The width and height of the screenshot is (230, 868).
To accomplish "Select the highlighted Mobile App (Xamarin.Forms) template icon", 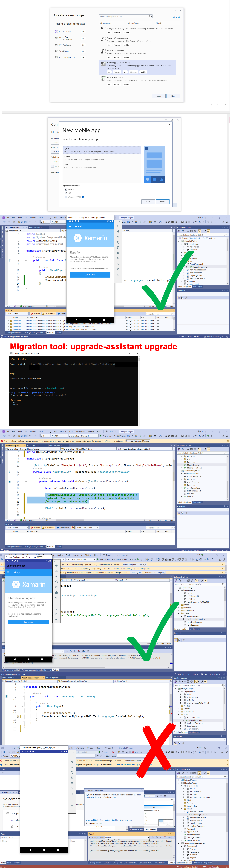I will [x=103, y=64].
